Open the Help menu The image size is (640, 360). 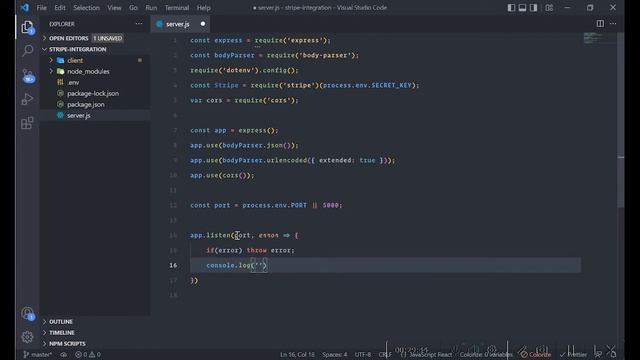coord(204,7)
